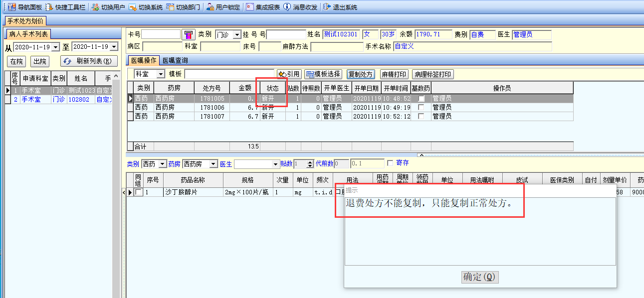
Task: Click the 金额 column header
Action: (245, 88)
